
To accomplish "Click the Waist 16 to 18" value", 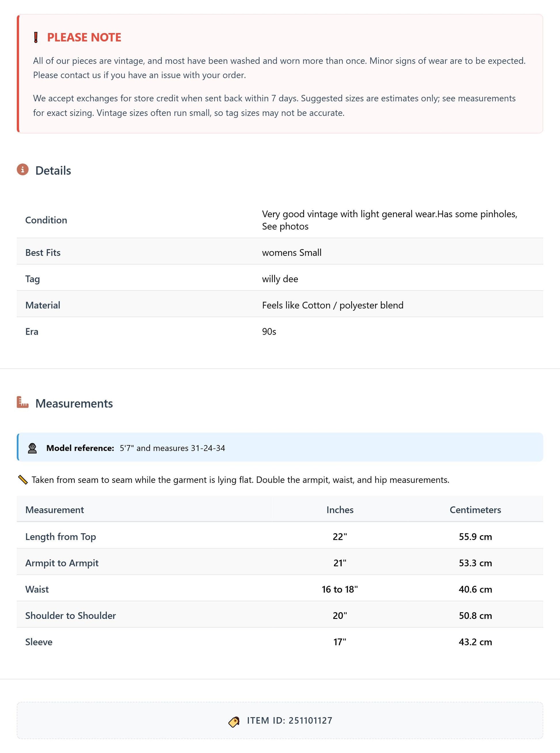I will point(340,589).
